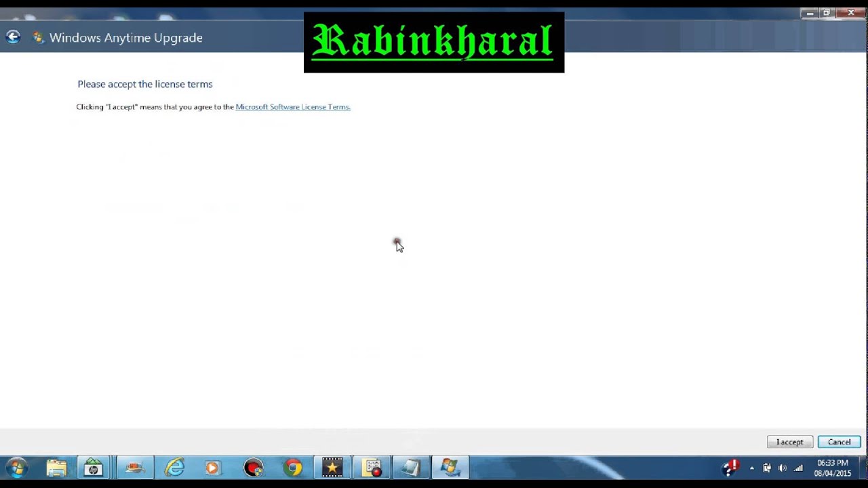Open the wireless network signal icon
This screenshot has width=868, height=488.
click(x=798, y=468)
